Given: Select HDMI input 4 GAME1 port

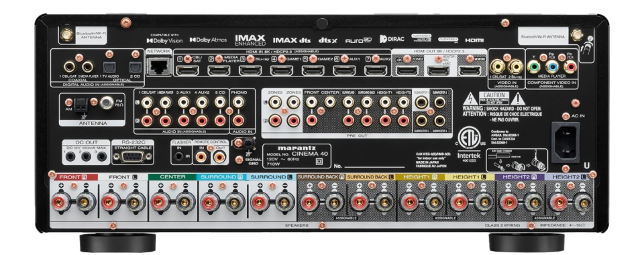Looking at the screenshot, I should [281, 70].
